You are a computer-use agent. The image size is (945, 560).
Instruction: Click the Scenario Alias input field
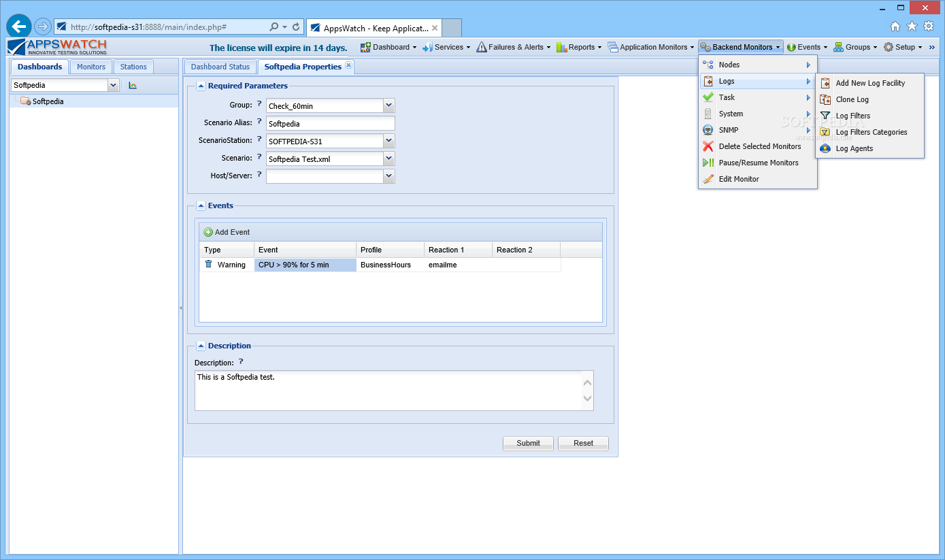(x=330, y=123)
